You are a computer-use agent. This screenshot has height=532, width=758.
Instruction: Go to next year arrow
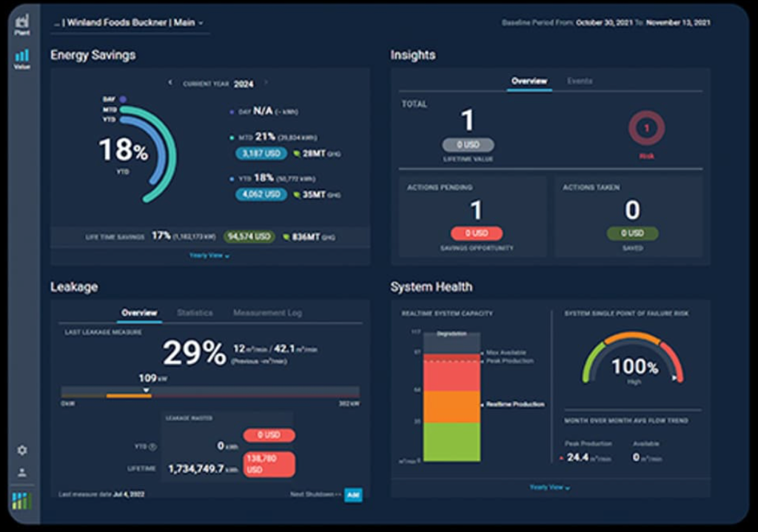point(266,83)
